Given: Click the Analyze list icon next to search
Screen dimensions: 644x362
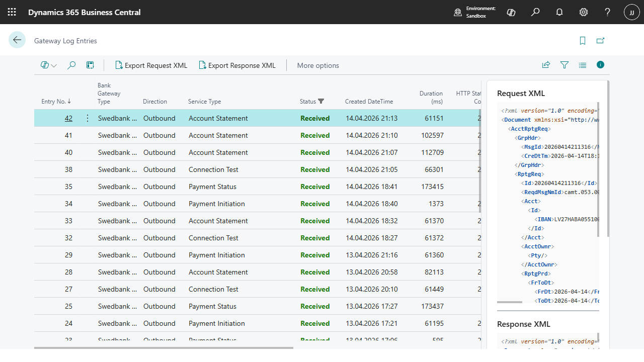Looking at the screenshot, I should 90,65.
